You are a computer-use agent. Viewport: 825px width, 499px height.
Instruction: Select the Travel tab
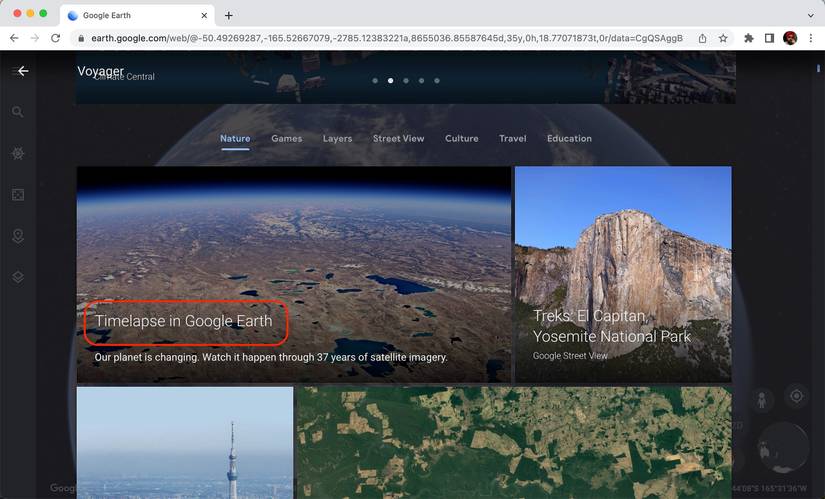point(512,138)
